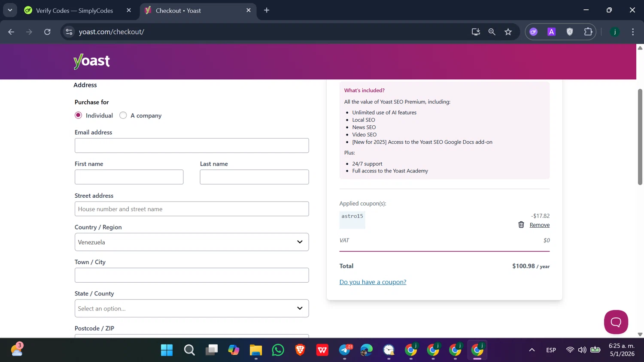
Task: Click the battery icon in tray
Action: point(595,350)
